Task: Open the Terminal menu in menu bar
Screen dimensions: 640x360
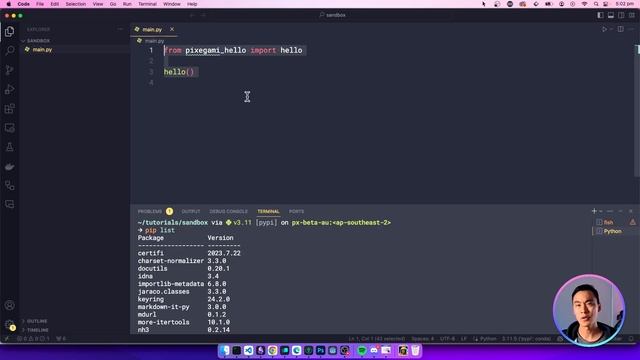Action: point(147,4)
